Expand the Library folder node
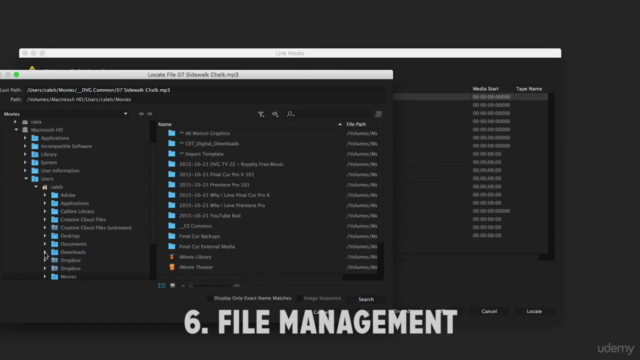Viewport: 640px width, 360px height. pos(25,154)
